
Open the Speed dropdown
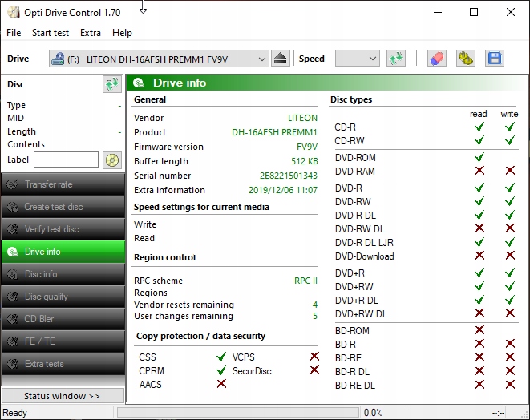coord(357,59)
